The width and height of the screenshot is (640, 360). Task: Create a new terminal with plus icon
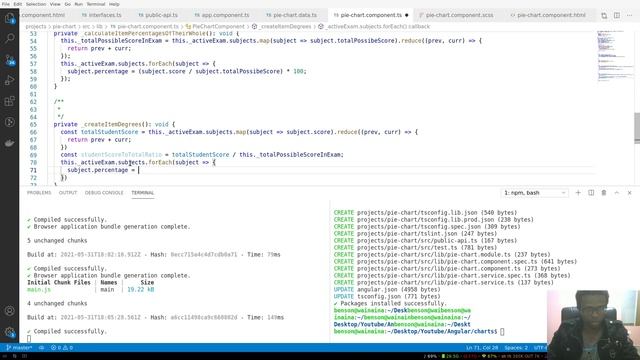click(x=578, y=193)
